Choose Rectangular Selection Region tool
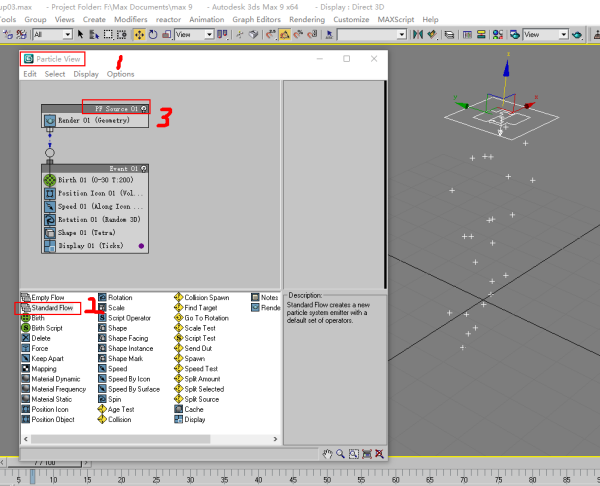The image size is (600, 486). (108, 34)
